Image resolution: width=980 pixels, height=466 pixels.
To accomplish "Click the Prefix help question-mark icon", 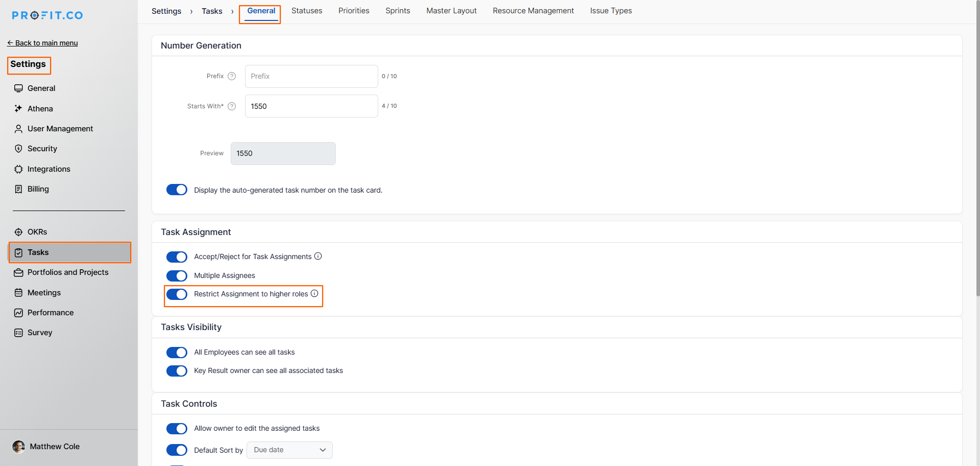I will pos(232,76).
